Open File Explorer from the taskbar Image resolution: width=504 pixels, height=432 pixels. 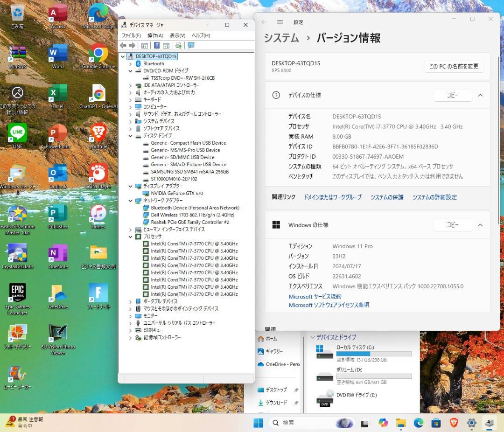(x=400, y=423)
